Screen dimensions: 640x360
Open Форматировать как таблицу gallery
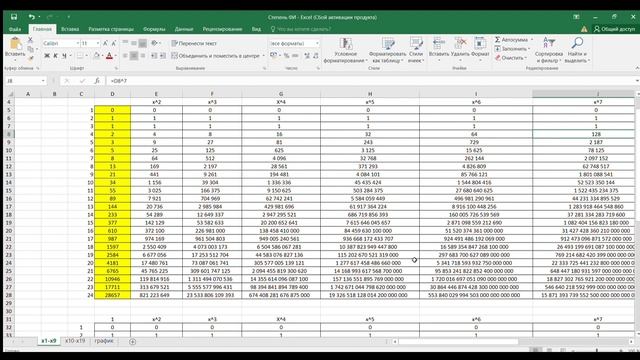(387, 50)
